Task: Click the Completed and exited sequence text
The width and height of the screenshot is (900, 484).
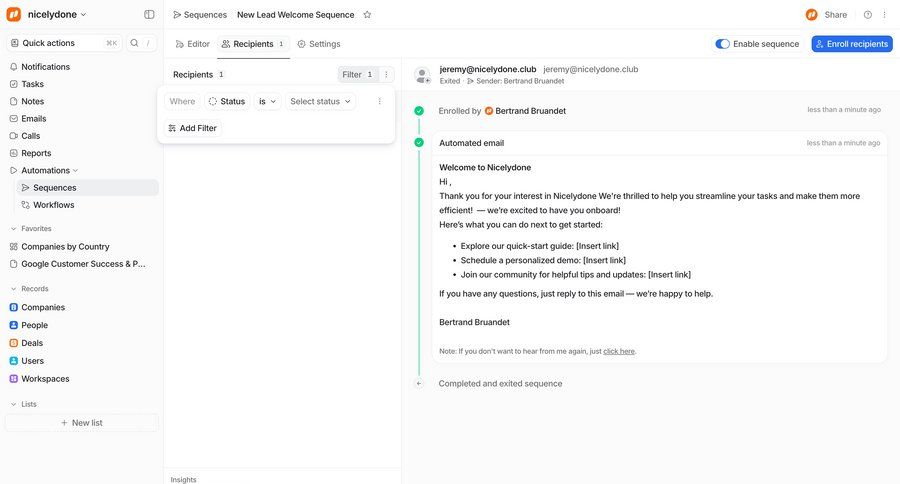Action: tap(501, 384)
